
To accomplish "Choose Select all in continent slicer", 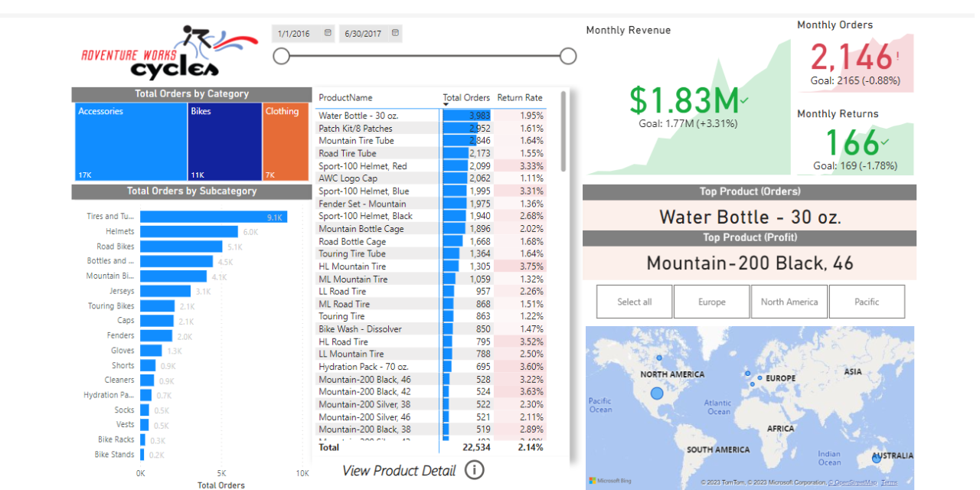I will (x=634, y=302).
